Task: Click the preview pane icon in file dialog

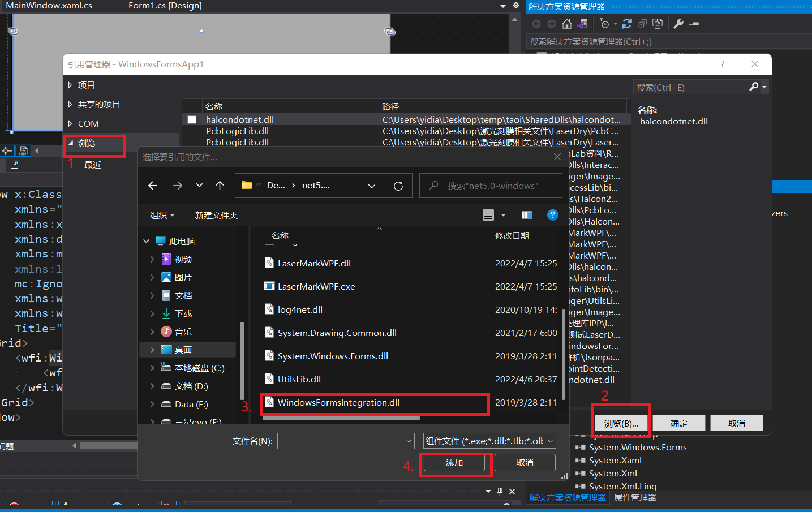Action: click(x=526, y=215)
